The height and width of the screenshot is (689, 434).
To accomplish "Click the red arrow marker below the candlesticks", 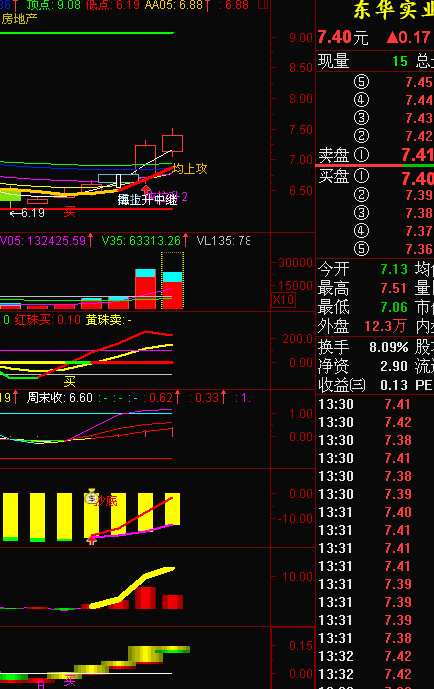I will tap(146, 189).
